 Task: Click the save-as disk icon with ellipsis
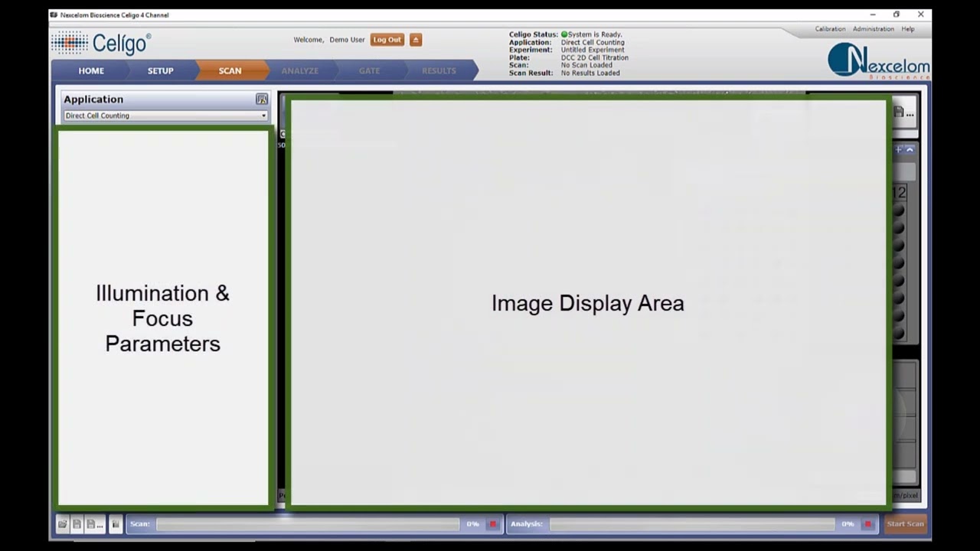point(93,524)
